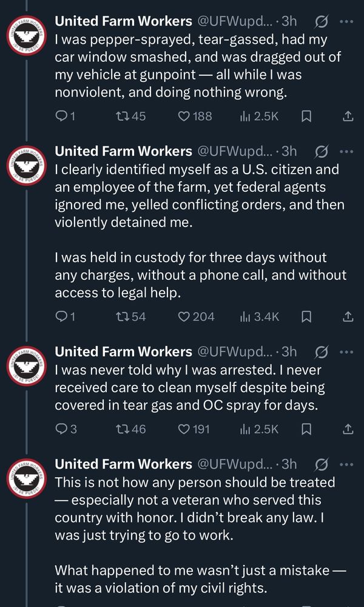Click the Grok icon on the first tweet
This screenshot has height=607, width=364.
pos(322,21)
